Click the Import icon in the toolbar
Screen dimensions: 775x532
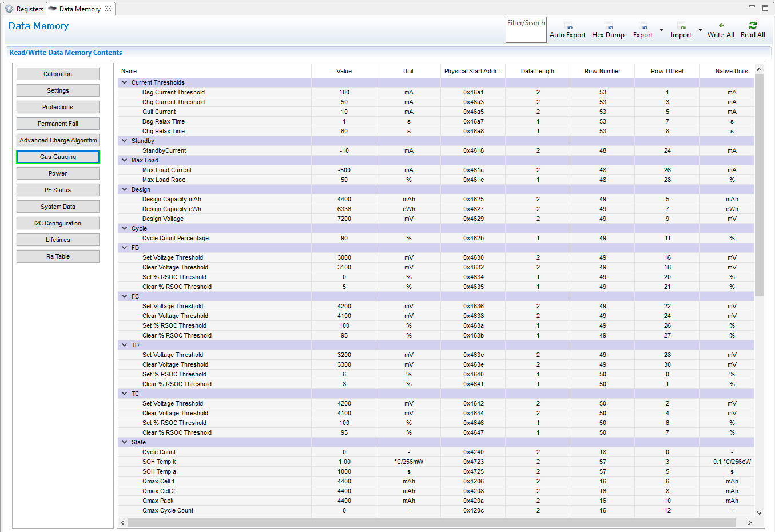681,26
